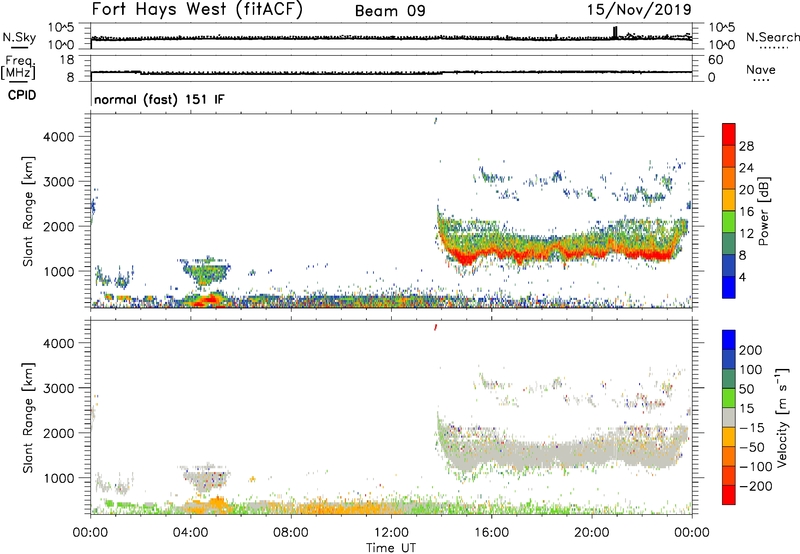This screenshot has width=800, height=554.
Task: Click the Power colorbar '16' value
Action: point(746,212)
